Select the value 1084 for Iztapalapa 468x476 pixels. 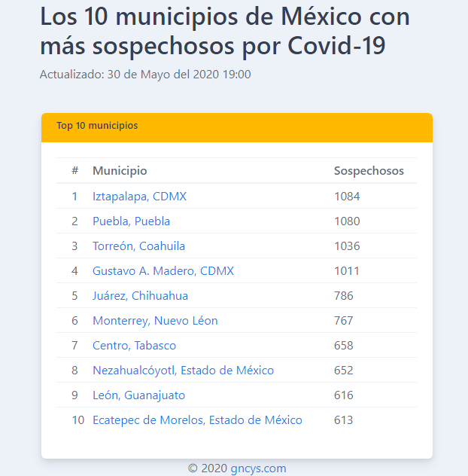click(x=347, y=197)
